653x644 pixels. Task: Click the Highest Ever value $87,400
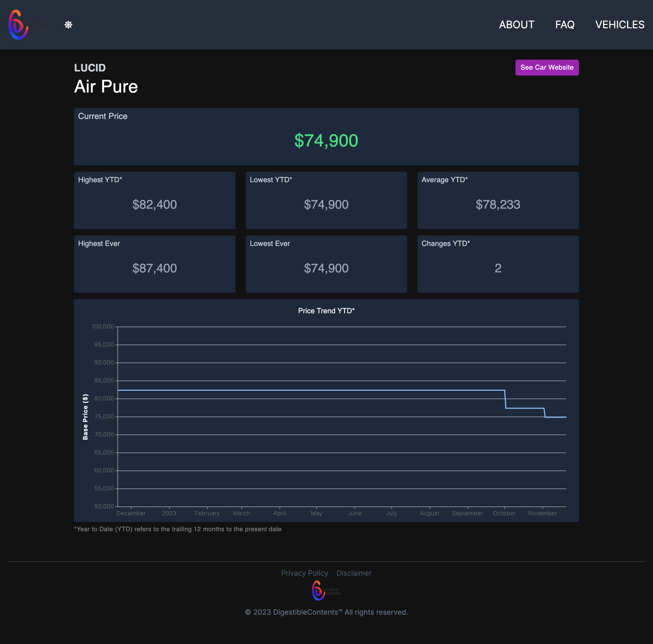point(155,268)
